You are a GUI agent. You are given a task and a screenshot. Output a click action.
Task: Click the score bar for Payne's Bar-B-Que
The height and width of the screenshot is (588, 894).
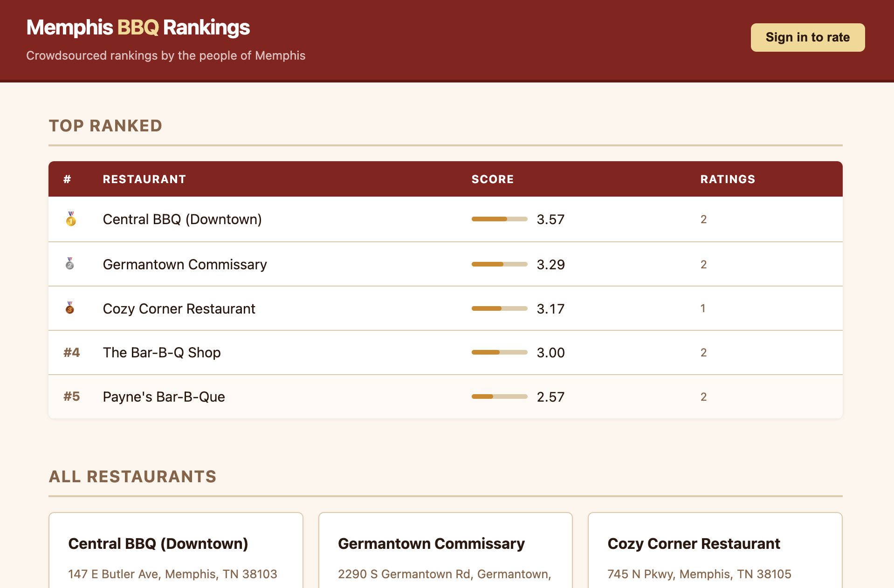point(499,397)
